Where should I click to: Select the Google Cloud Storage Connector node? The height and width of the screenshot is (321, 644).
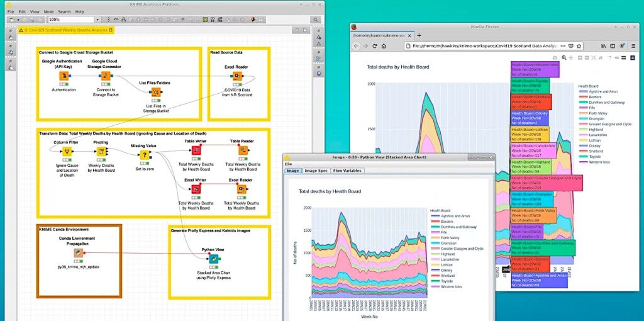(106, 76)
